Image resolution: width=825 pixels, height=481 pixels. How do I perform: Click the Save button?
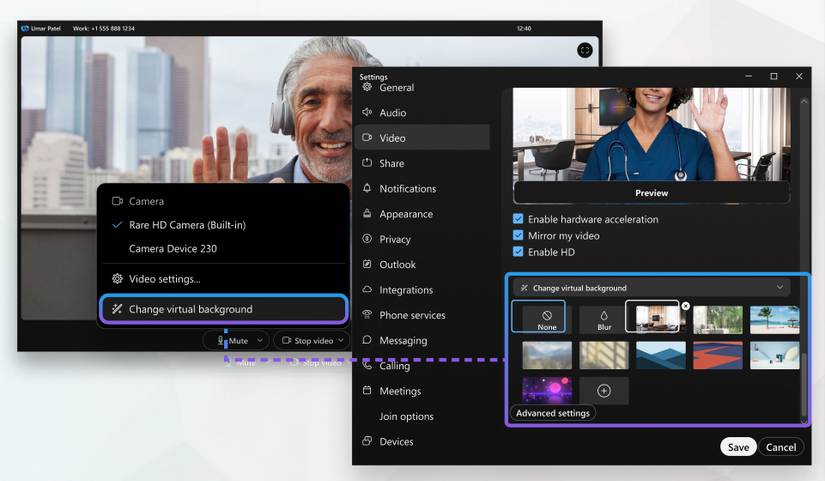pos(738,447)
